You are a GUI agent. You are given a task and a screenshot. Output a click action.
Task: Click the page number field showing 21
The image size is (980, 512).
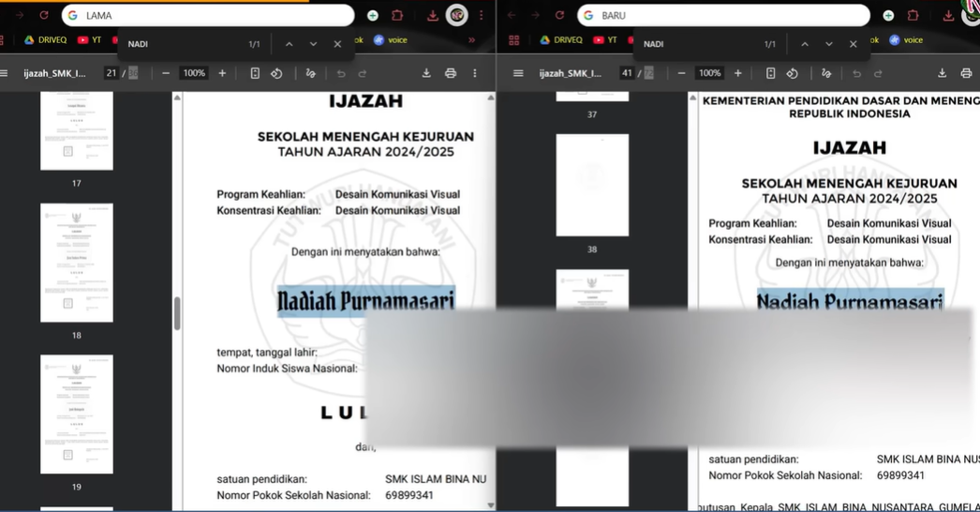(111, 73)
